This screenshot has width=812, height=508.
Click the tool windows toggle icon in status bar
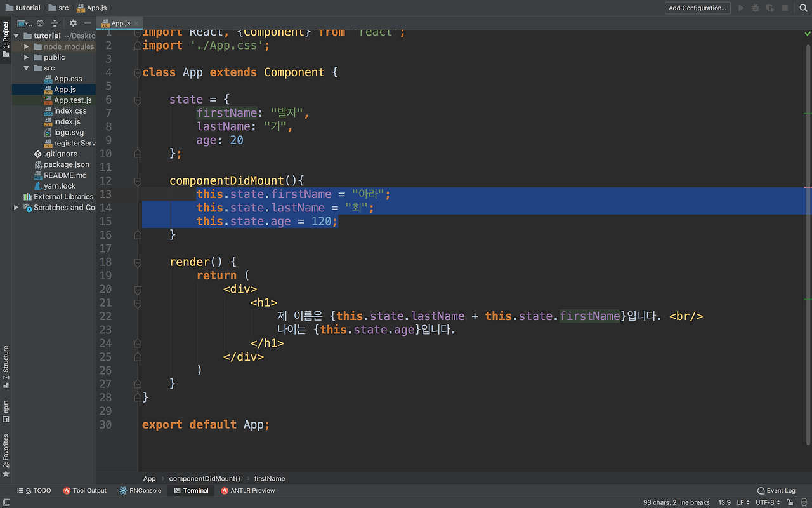point(6,502)
